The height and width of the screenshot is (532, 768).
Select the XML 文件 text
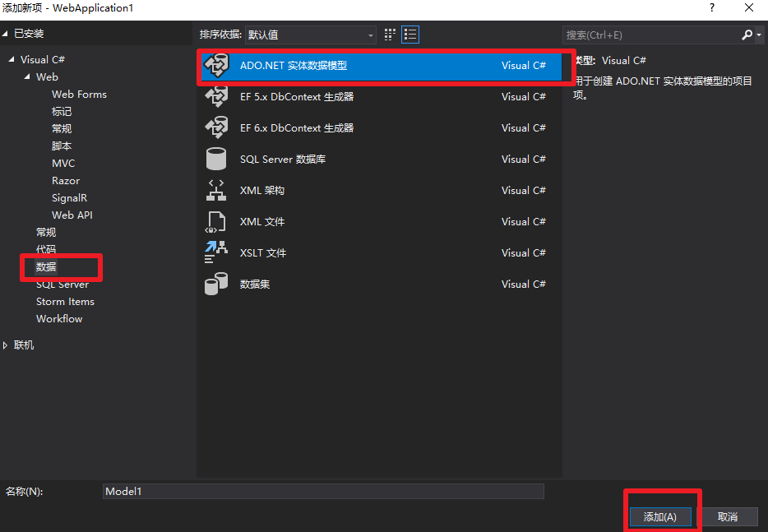click(262, 222)
